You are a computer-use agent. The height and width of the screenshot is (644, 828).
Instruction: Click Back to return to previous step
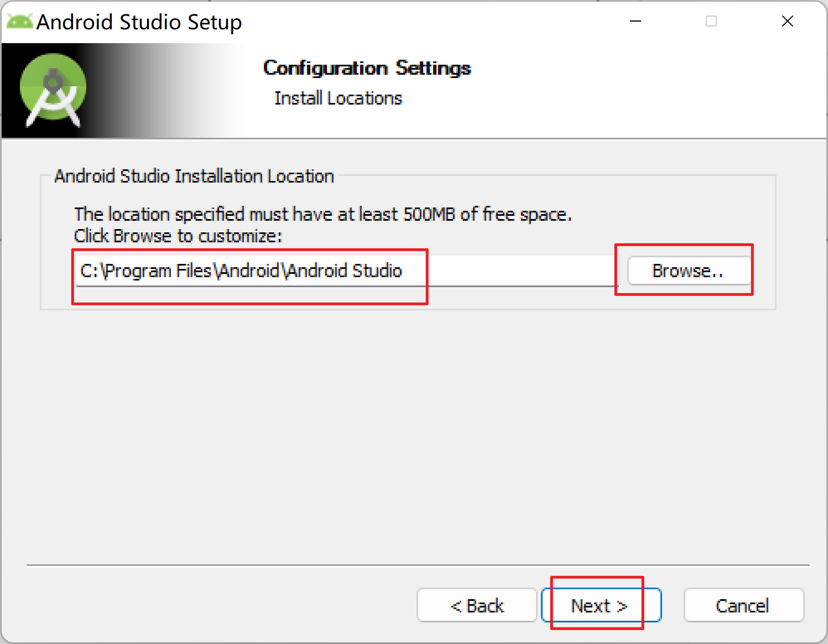pyautogui.click(x=477, y=605)
